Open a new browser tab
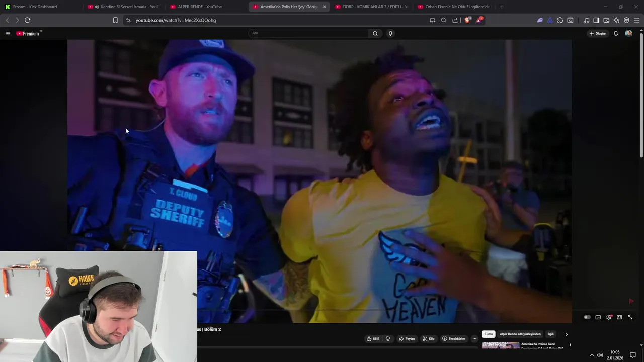 [x=502, y=7]
